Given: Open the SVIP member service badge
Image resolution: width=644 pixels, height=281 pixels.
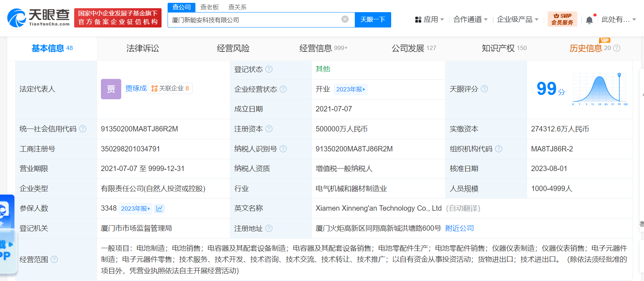Looking at the screenshot, I should [x=562, y=19].
